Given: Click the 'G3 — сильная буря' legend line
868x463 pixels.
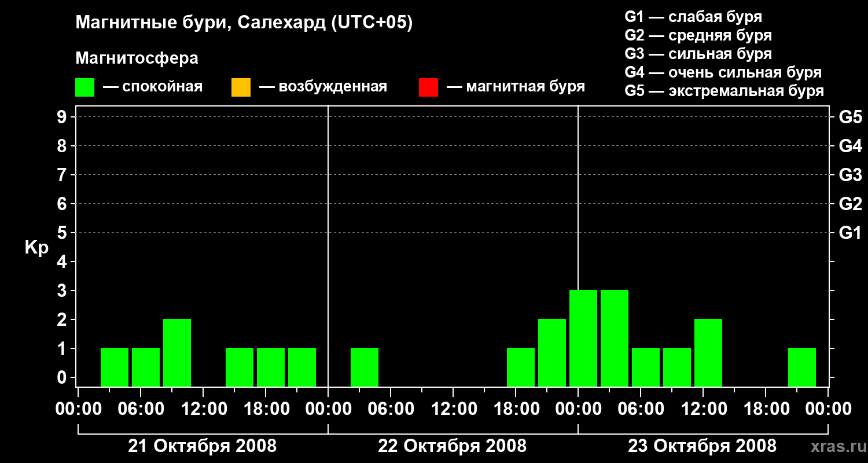Looking at the screenshot, I should (x=698, y=54).
